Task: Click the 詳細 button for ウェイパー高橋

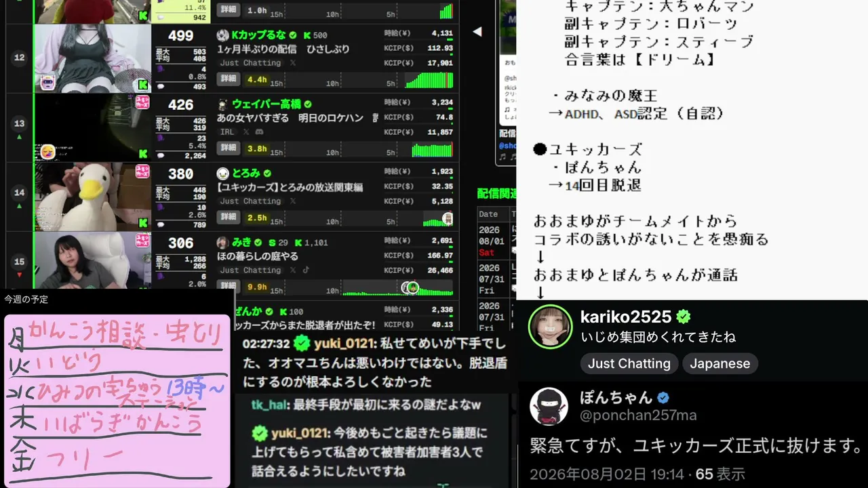Action: click(229, 149)
